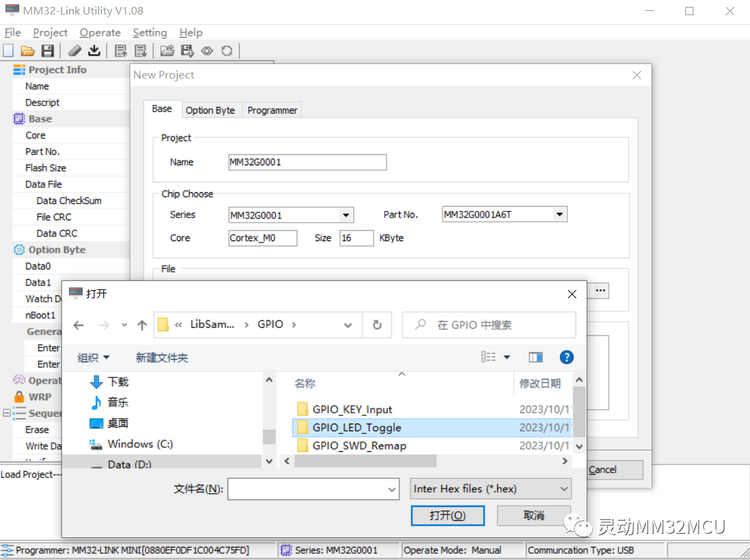Open the Setting menu
Screen dimensions: 750x560
coord(150,32)
